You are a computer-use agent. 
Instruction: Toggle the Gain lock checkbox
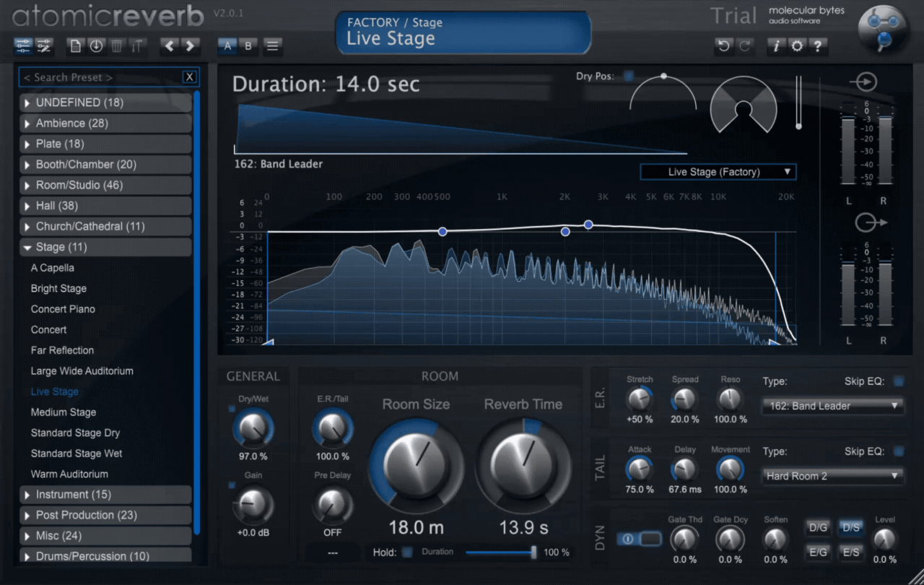coord(231,485)
